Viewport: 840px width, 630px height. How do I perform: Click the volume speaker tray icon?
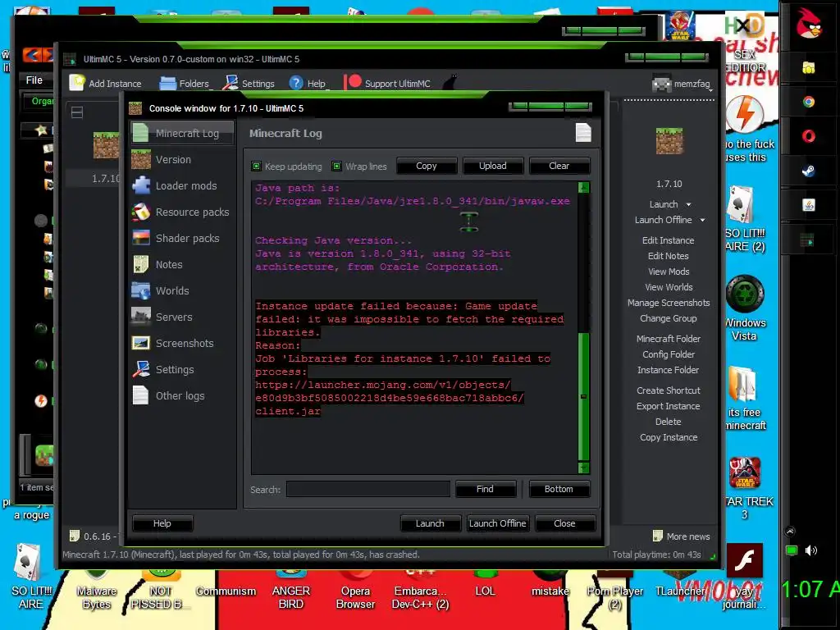(811, 550)
